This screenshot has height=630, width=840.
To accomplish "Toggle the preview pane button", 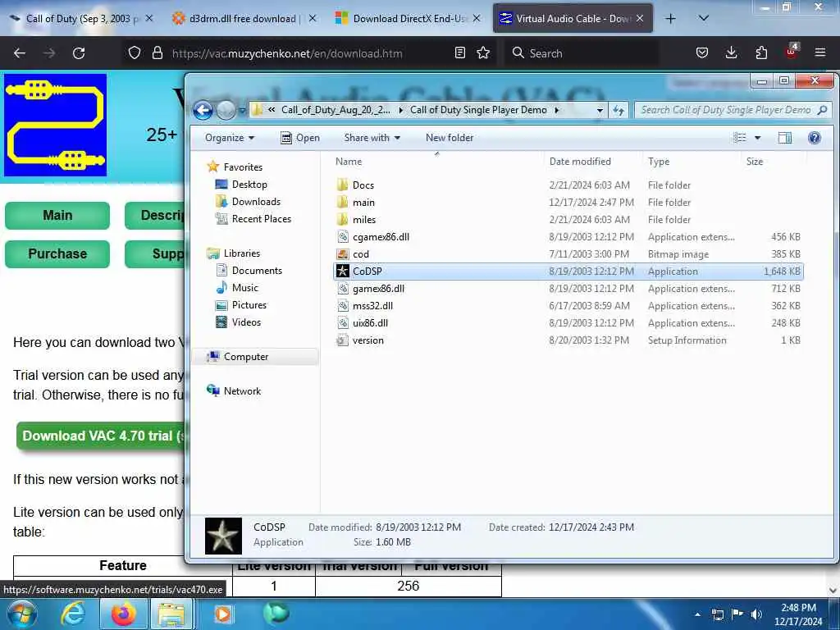I will 785,138.
